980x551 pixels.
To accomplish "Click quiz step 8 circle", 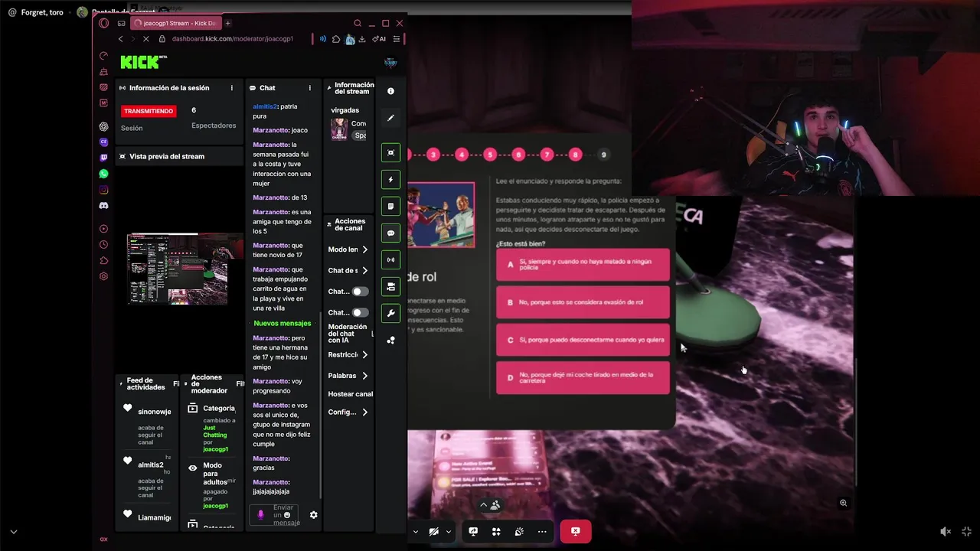I will pyautogui.click(x=575, y=155).
